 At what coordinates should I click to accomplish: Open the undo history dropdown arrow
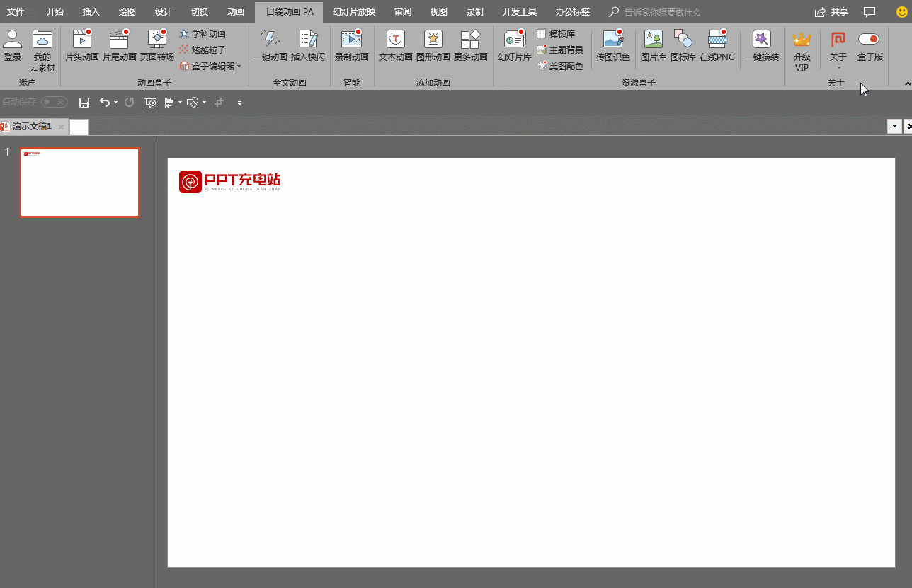tap(115, 103)
